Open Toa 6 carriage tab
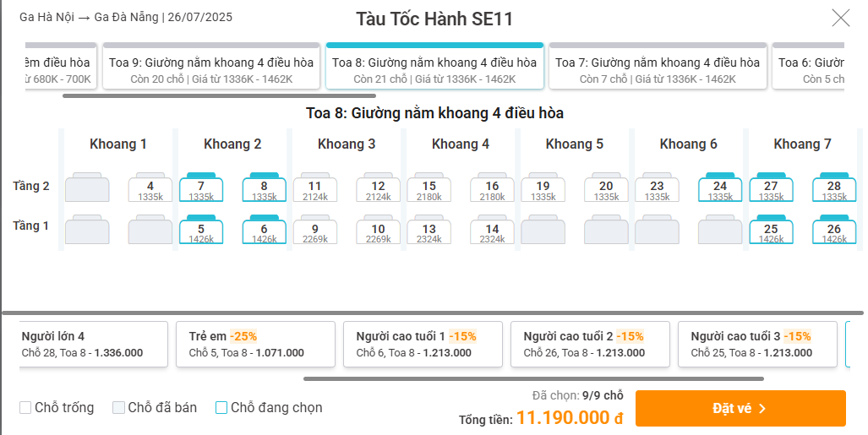 tap(808, 66)
